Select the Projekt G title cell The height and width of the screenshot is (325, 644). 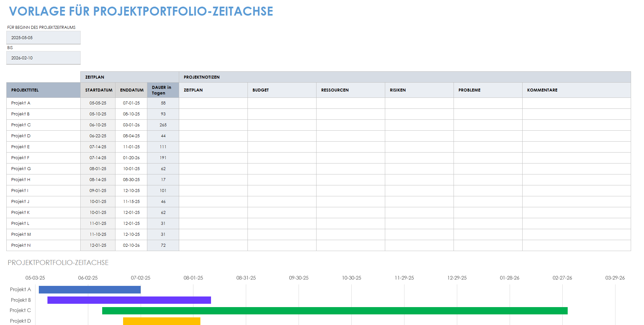pyautogui.click(x=43, y=169)
